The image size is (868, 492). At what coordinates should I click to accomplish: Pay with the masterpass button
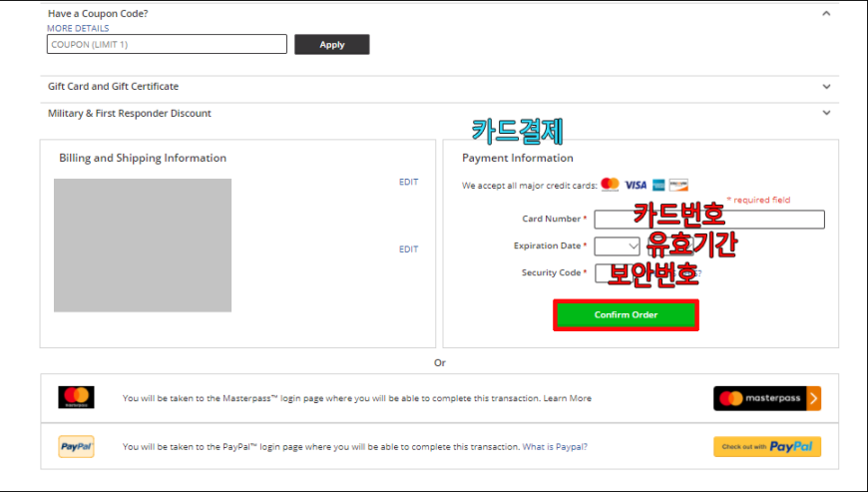[x=767, y=398]
